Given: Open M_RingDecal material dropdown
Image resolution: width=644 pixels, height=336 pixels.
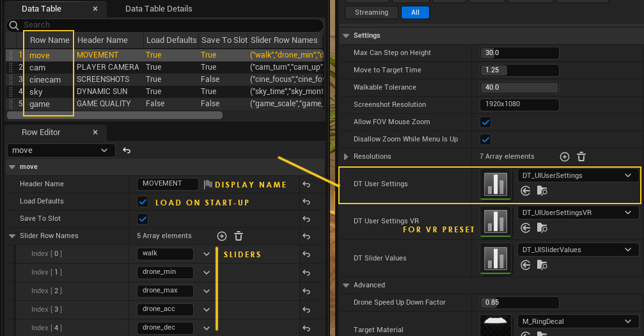Looking at the screenshot, I should coord(578,322).
